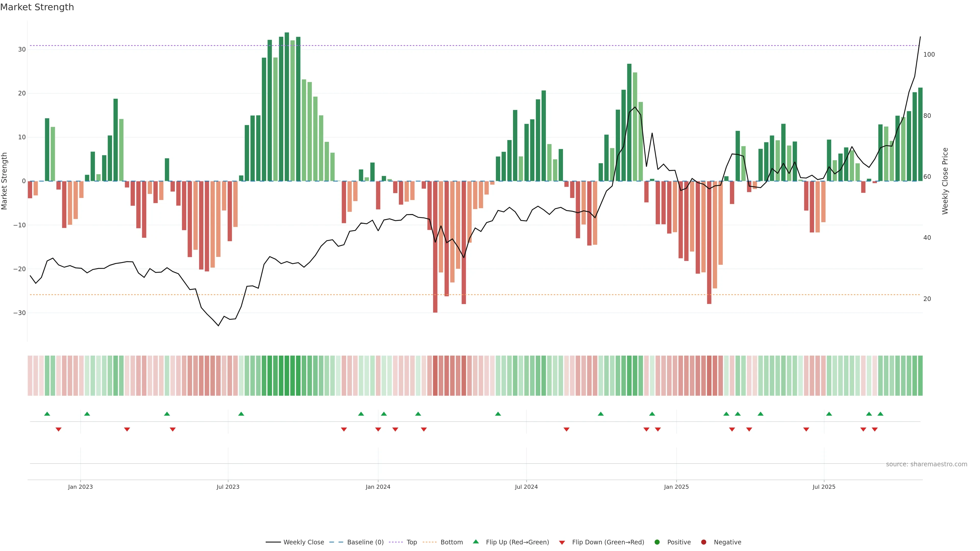This screenshot has height=551, width=980.
Task: Click the final peak of the black price line
Action: 920,37
